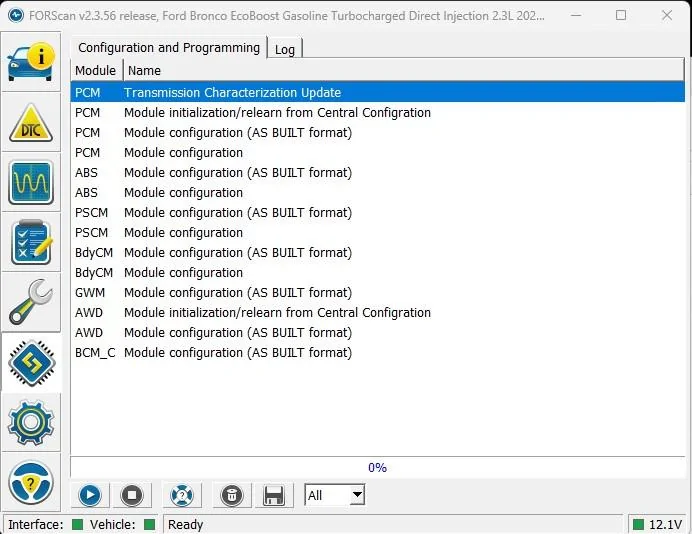Sort by the Module column header
The height and width of the screenshot is (534, 692).
point(96,70)
